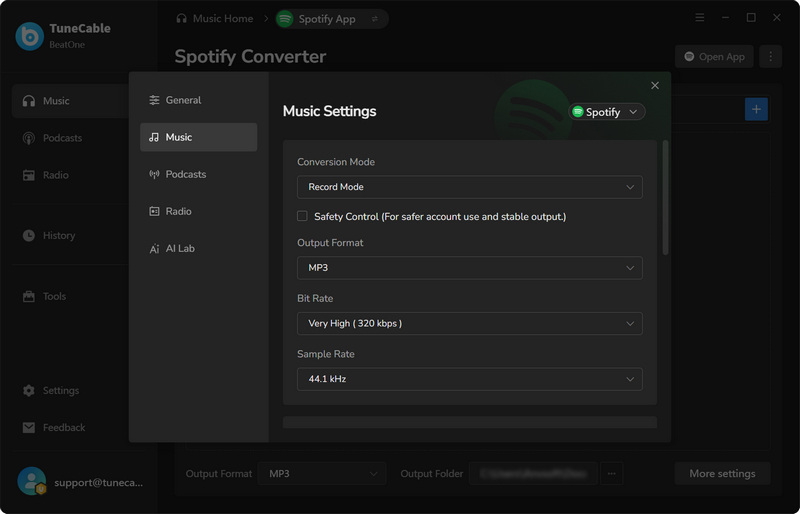Click the Music sidebar item
800x514 pixels.
click(69, 101)
